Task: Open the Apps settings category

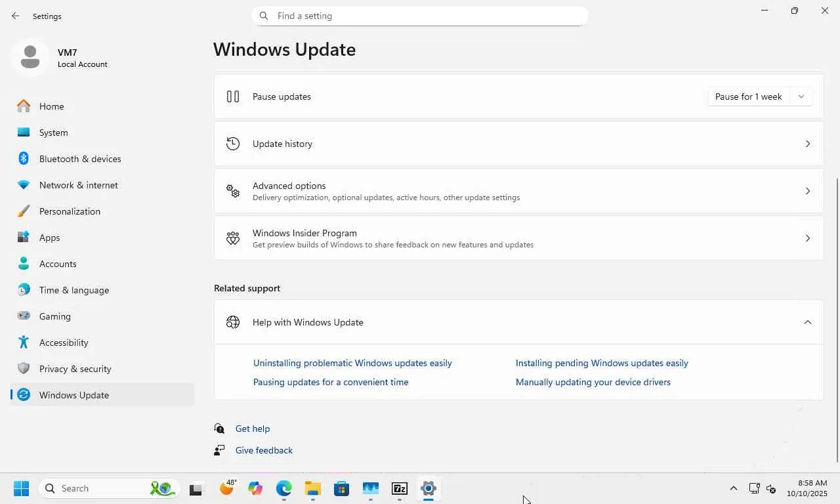Action: coord(102,238)
